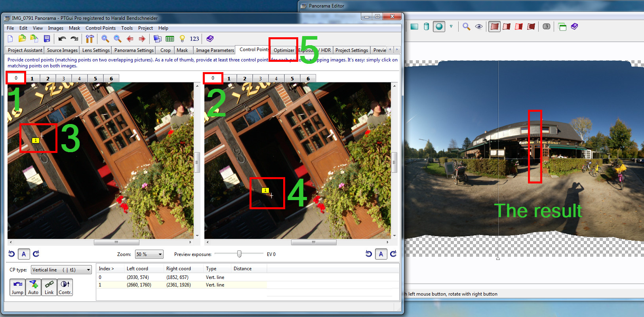This screenshot has height=317, width=644.
Task: Click the Preview exposure slider handle
Action: point(239,254)
